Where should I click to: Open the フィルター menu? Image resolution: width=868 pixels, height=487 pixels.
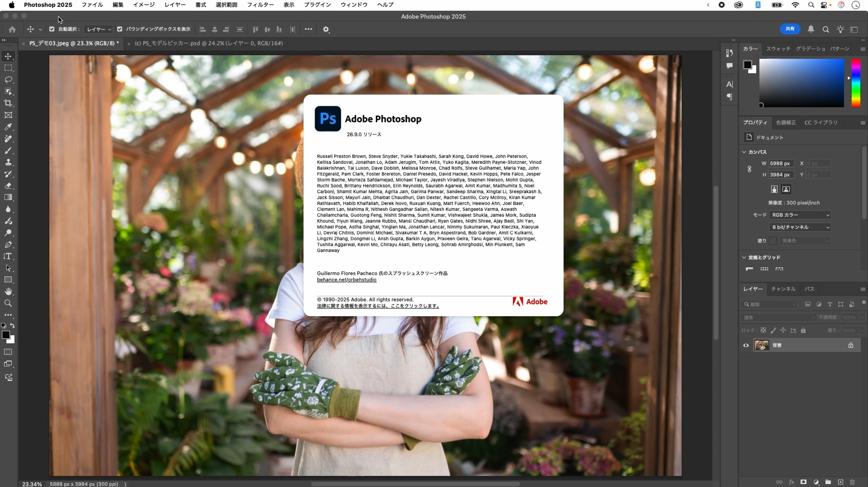tap(261, 5)
